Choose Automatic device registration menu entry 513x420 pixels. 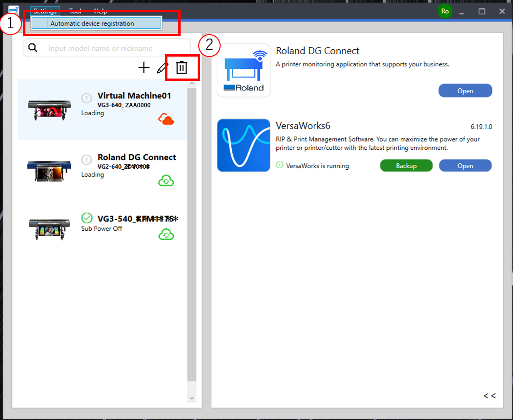pyautogui.click(x=97, y=23)
